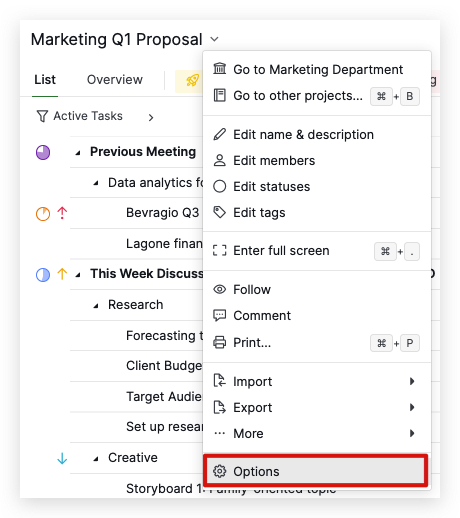Screen dimensions: 460x518
Task: Click the Options gear icon
Action: pyautogui.click(x=220, y=471)
